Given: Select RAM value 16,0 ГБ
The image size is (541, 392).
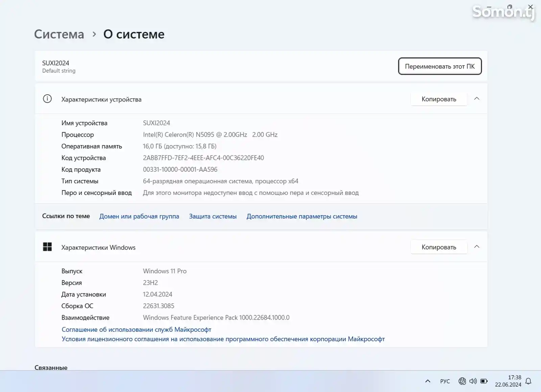Looking at the screenshot, I should pyautogui.click(x=180, y=146).
